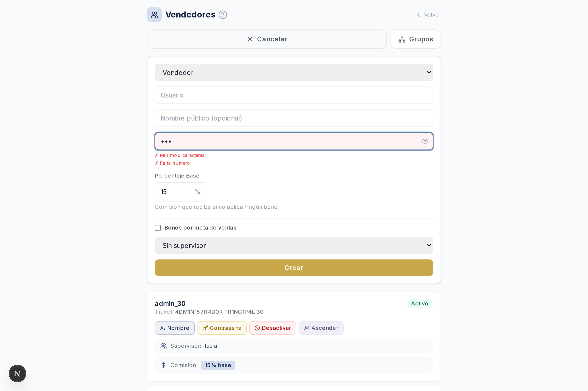The height and width of the screenshot is (391, 588).
Task: Enable Bonos por meta de ventas checkbox
Action: pyautogui.click(x=158, y=228)
